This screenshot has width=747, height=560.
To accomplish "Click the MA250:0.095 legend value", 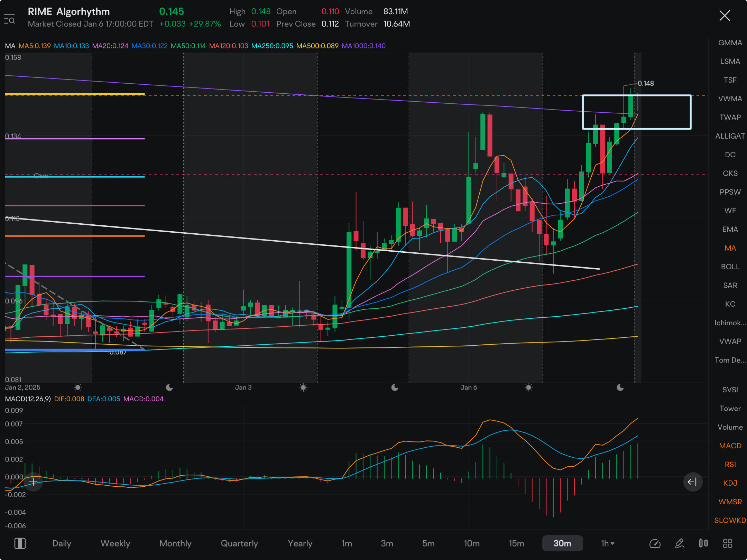I will (x=272, y=46).
